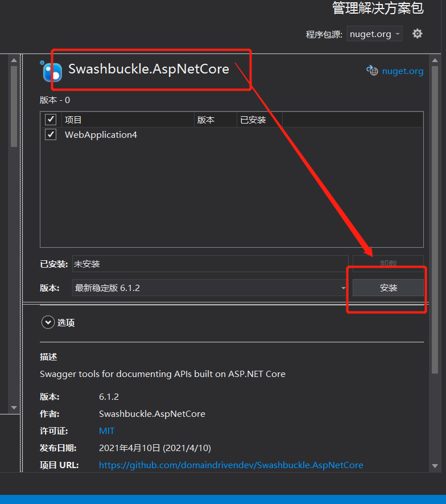Screen dimensions: 446x504
Task: Click the right scrollbar up arrow
Action: point(435,60)
